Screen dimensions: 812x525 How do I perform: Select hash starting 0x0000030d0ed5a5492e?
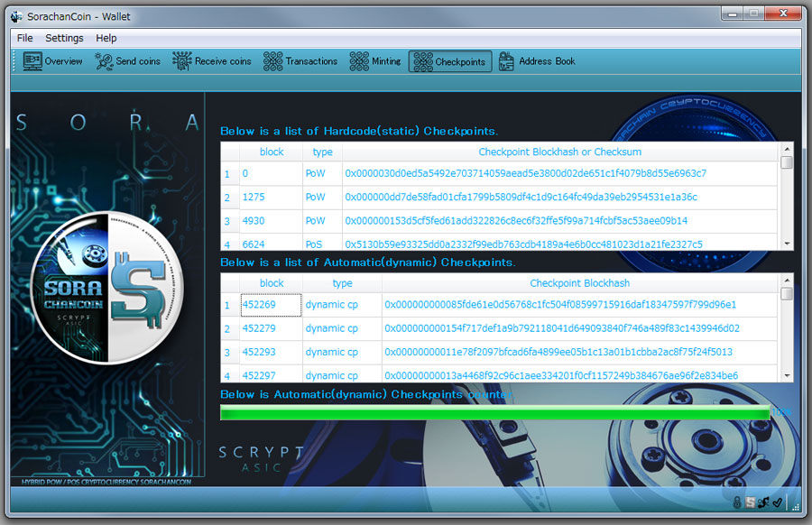pos(559,173)
